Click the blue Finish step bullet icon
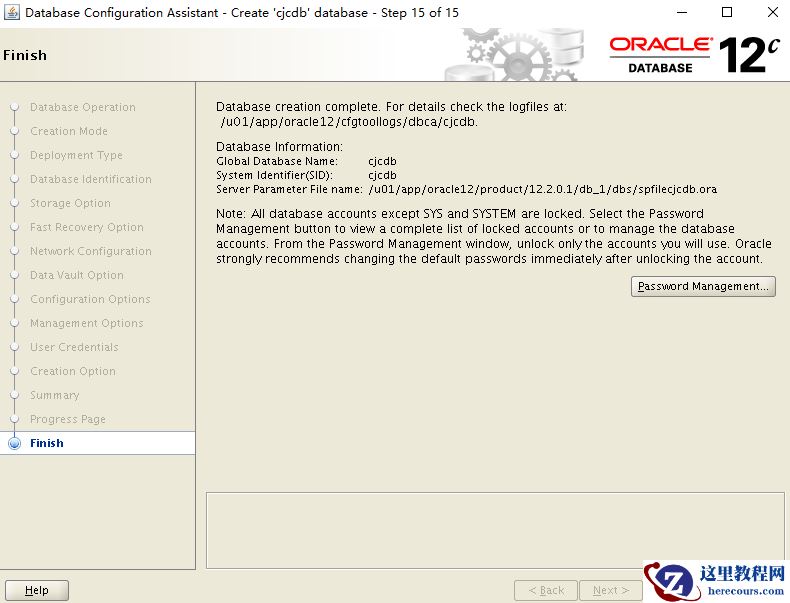Viewport: 790px width, 603px height. [15, 443]
